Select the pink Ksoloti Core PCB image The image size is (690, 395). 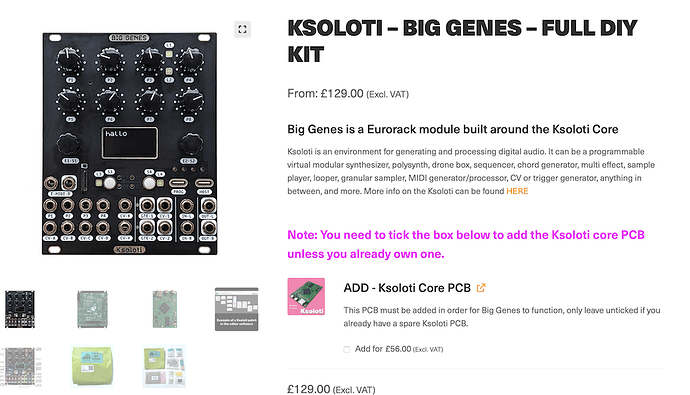click(x=306, y=296)
